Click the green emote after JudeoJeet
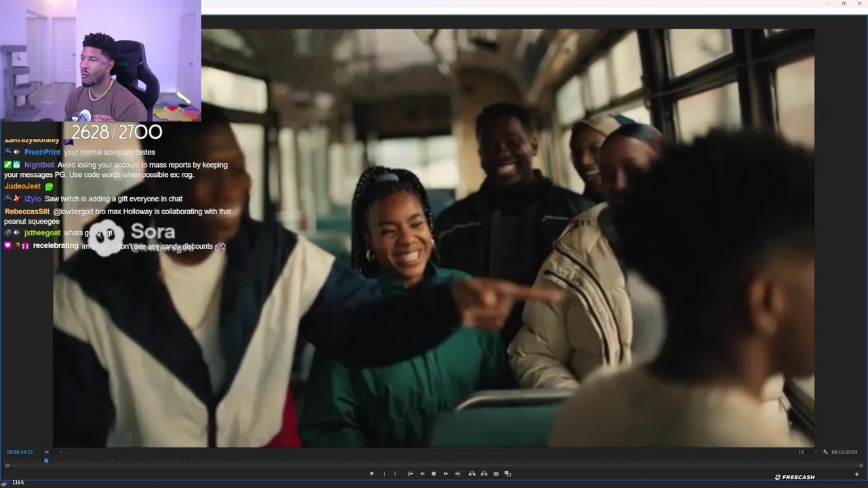This screenshot has height=488, width=868. [x=49, y=186]
